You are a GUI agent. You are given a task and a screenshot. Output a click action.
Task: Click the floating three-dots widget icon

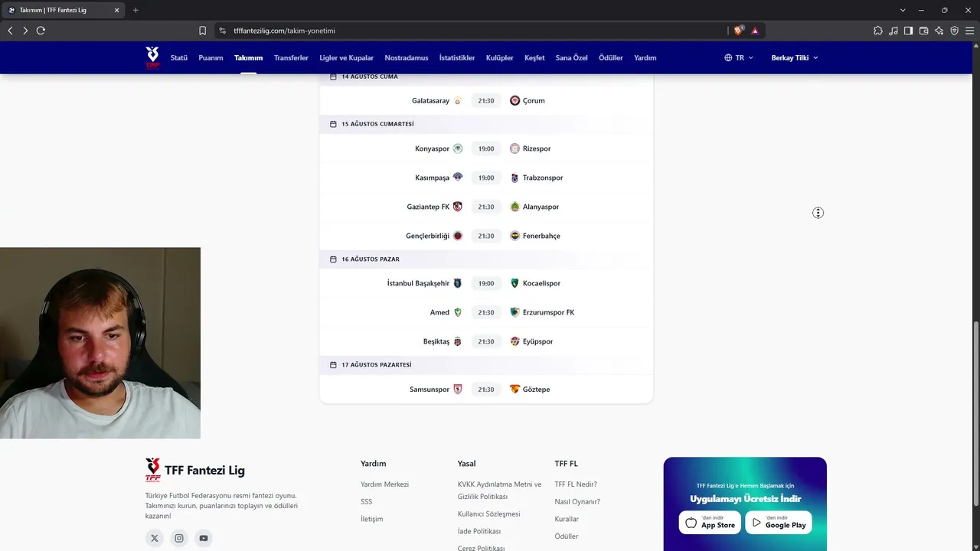pos(818,213)
